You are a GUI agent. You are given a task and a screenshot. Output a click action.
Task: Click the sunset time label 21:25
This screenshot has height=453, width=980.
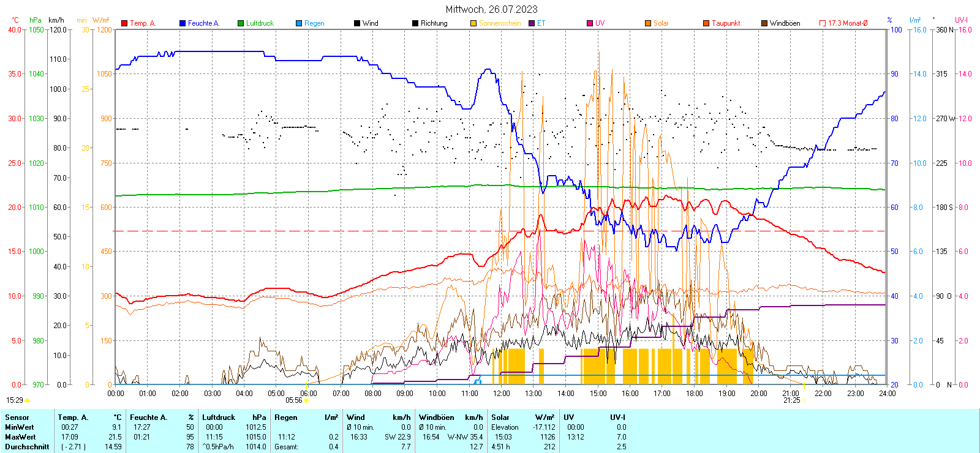pos(791,400)
